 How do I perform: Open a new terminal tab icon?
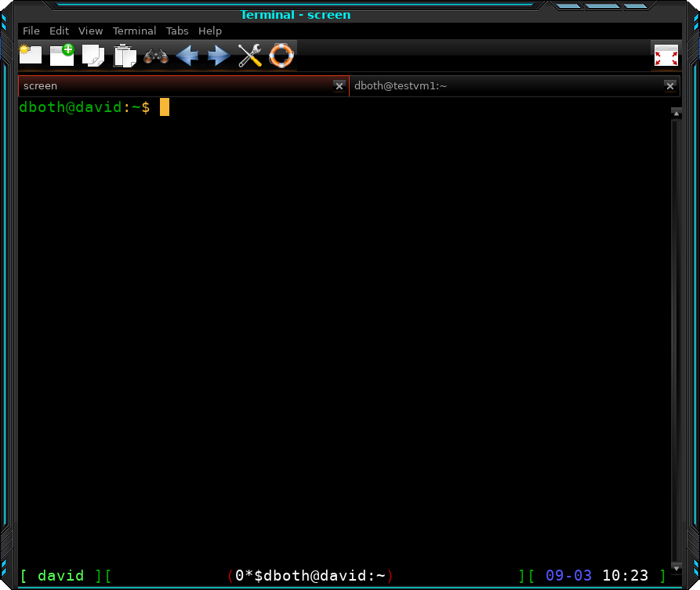tap(31, 56)
